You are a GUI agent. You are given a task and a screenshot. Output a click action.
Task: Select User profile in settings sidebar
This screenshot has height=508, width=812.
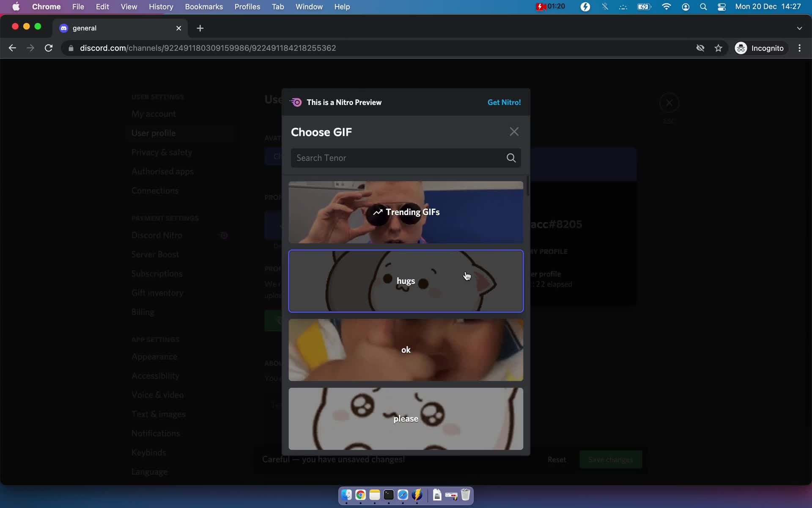pyautogui.click(x=154, y=133)
